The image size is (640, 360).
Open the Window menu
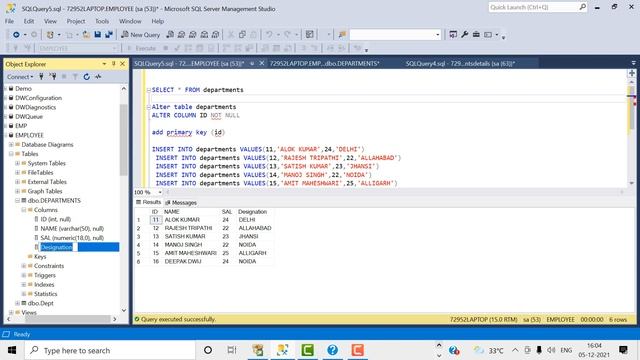pos(130,21)
